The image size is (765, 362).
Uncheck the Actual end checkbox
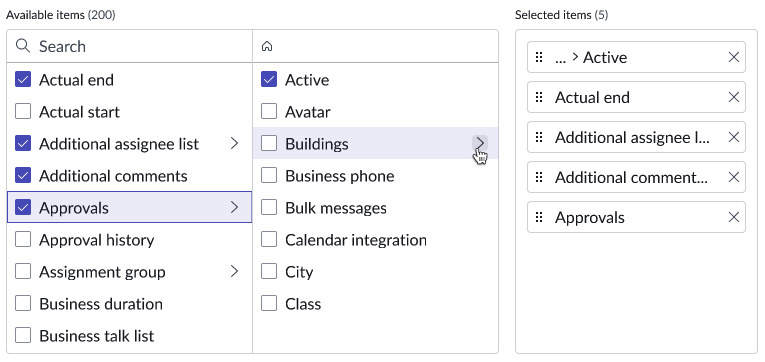(x=23, y=80)
